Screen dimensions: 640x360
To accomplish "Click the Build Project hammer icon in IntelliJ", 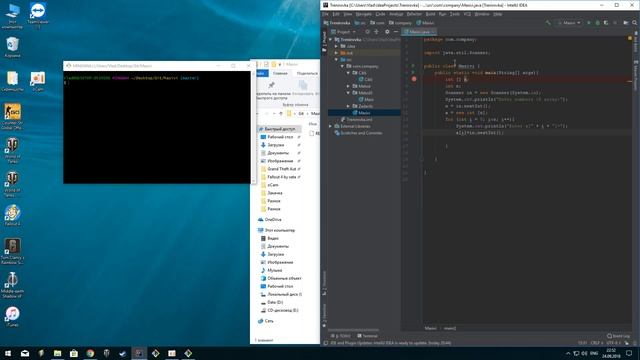I will click(548, 23).
